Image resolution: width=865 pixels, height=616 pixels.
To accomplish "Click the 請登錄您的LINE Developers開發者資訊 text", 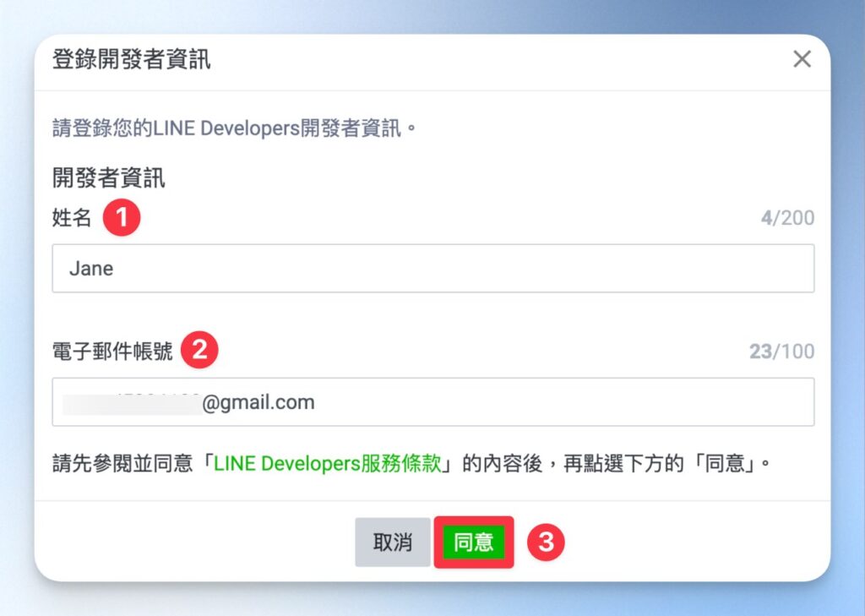I will [x=235, y=128].
